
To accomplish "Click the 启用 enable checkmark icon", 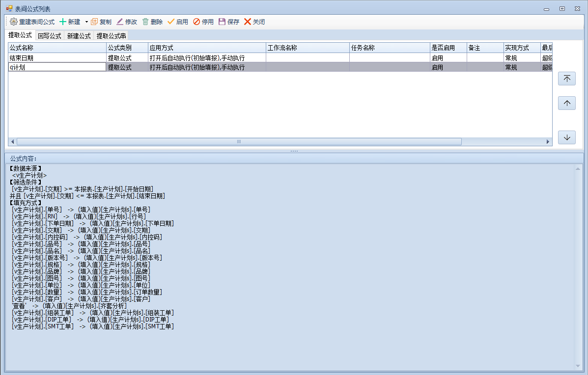I will 171,22.
